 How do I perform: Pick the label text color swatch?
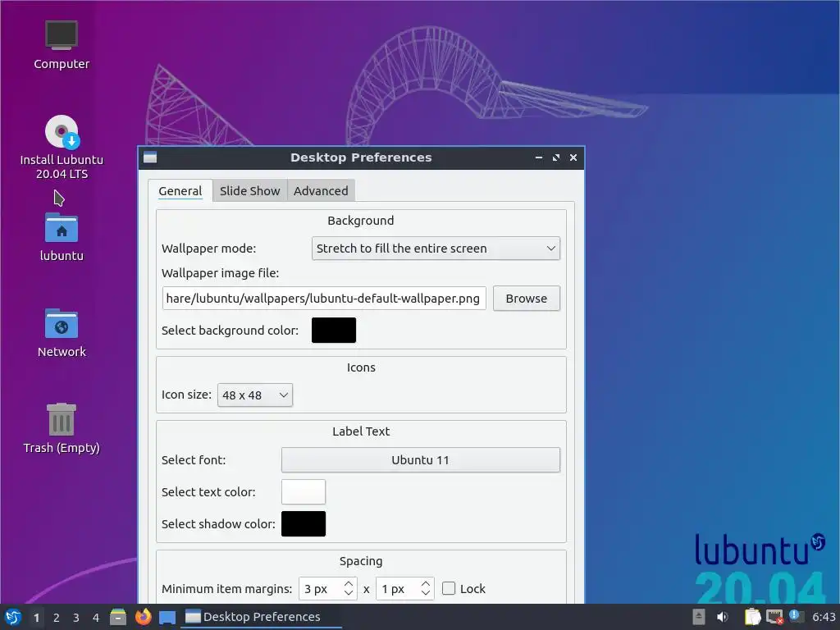(x=304, y=492)
